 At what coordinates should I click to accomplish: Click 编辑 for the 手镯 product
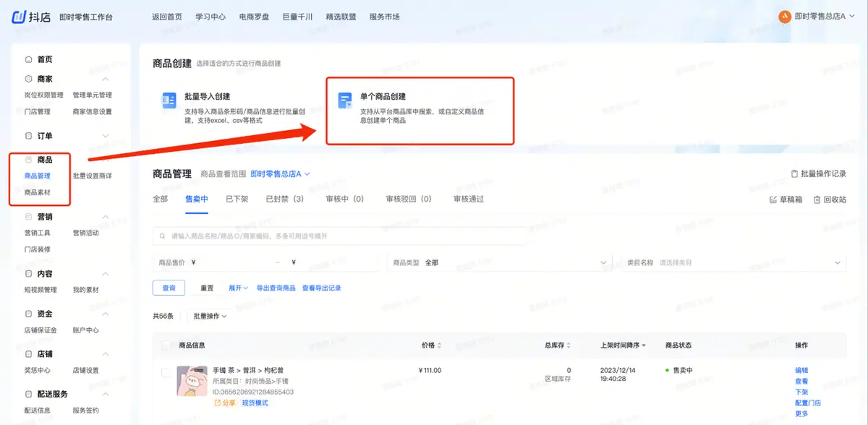(x=801, y=370)
